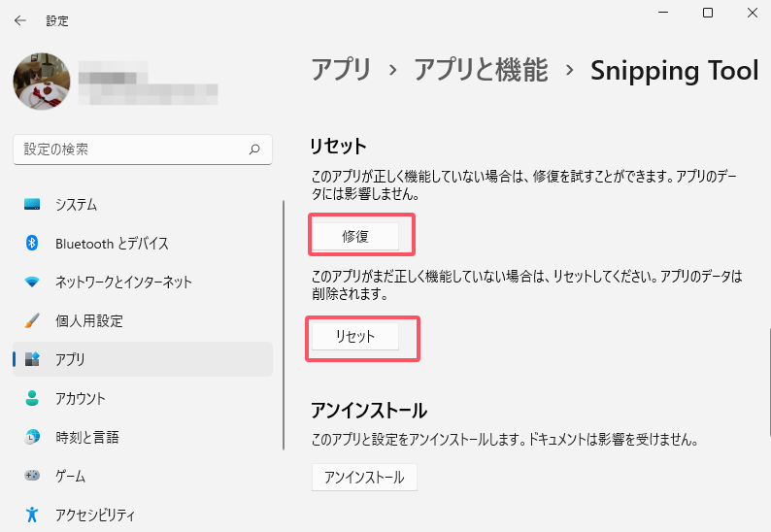Click the Accounts person icon

(32, 399)
